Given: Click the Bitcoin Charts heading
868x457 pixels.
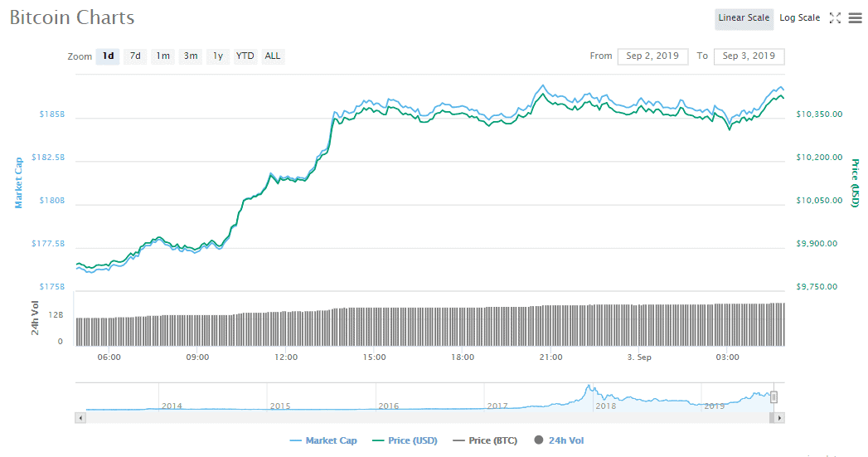Looking at the screenshot, I should [x=72, y=17].
